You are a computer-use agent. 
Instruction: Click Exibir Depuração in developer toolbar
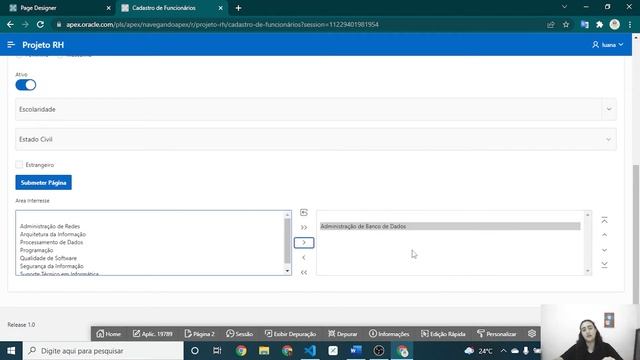point(290,334)
